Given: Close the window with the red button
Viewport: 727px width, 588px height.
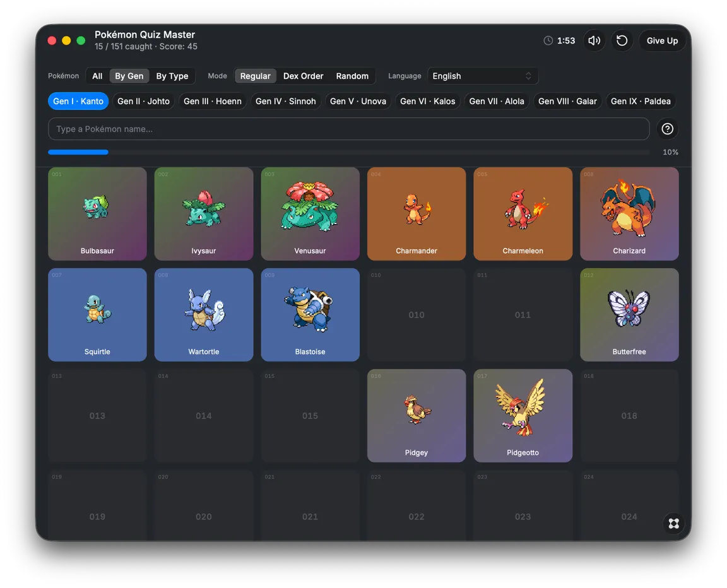Looking at the screenshot, I should click(x=52, y=41).
